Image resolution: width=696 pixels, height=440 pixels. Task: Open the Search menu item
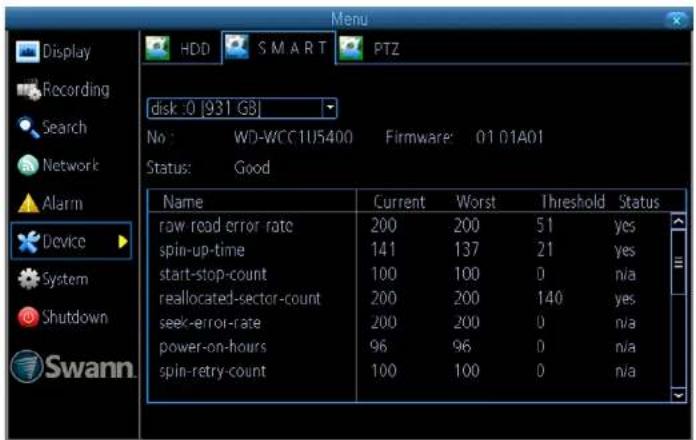coord(64,128)
